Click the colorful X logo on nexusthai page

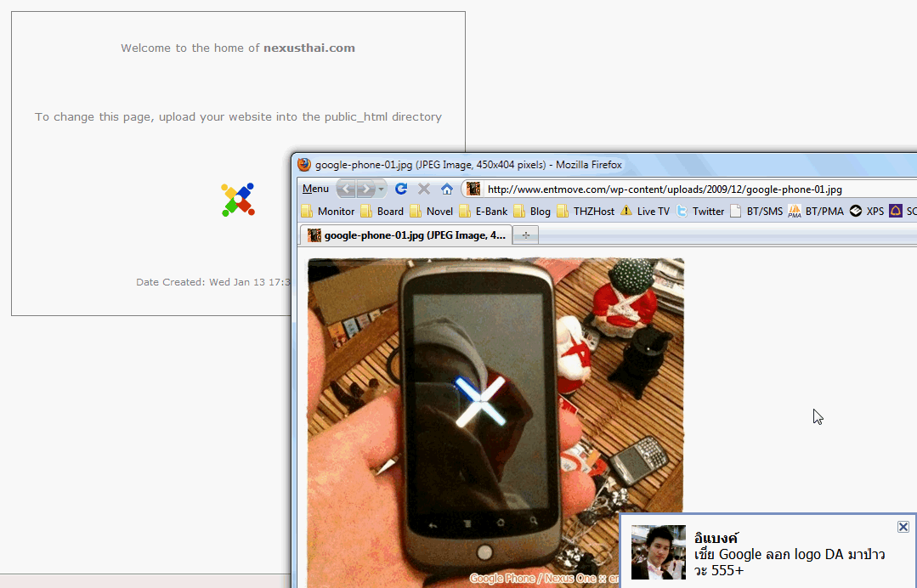(238, 200)
